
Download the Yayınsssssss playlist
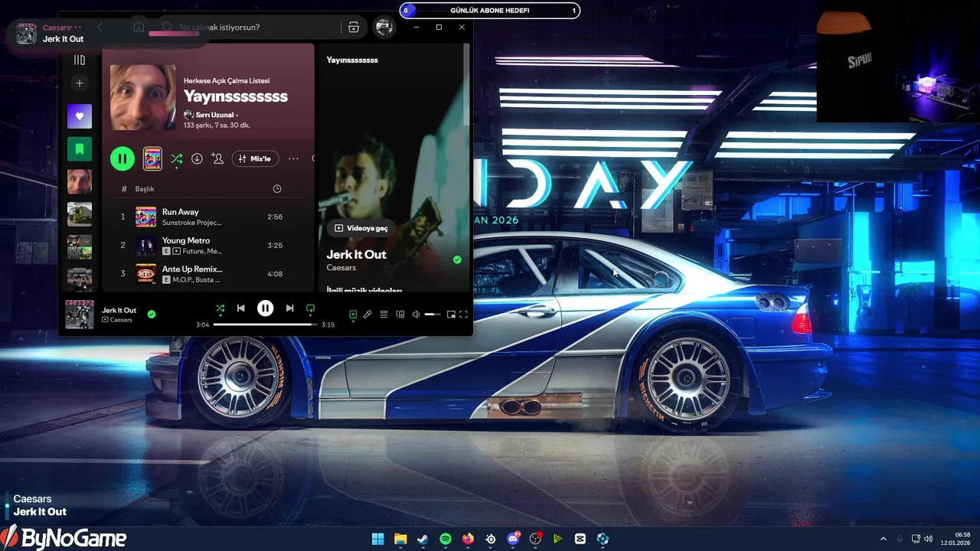197,158
